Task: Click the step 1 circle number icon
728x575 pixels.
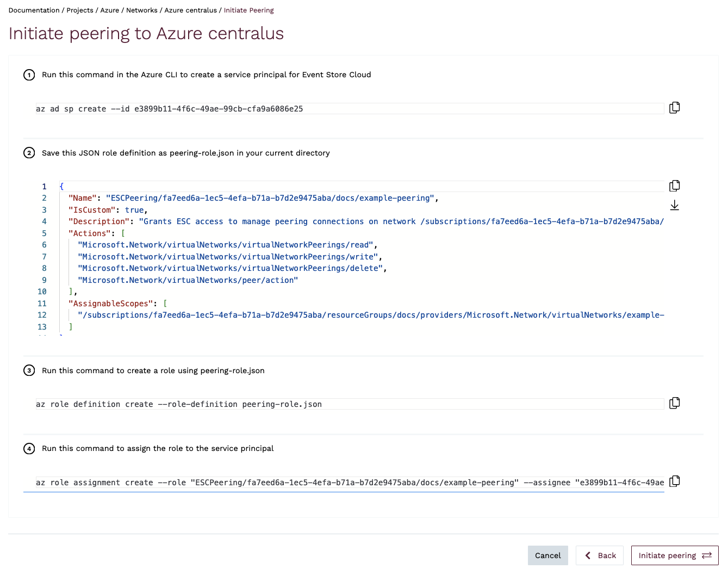Action: point(29,75)
